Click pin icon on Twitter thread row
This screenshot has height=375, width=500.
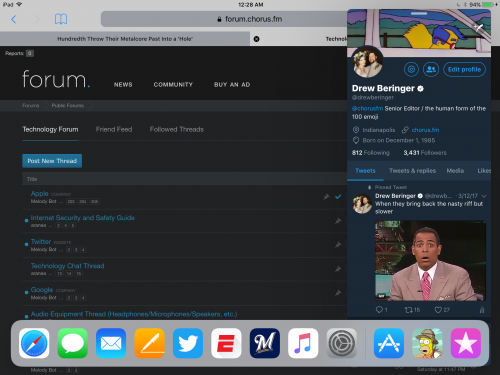click(338, 245)
